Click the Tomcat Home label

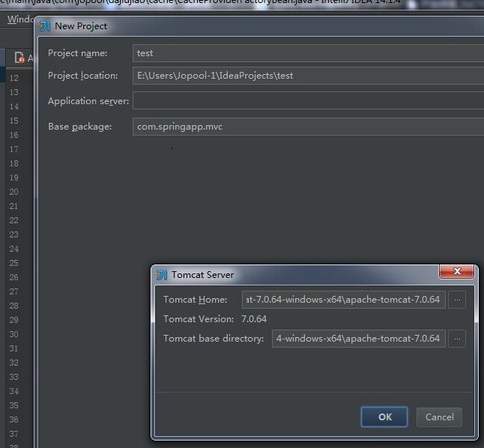(x=195, y=300)
